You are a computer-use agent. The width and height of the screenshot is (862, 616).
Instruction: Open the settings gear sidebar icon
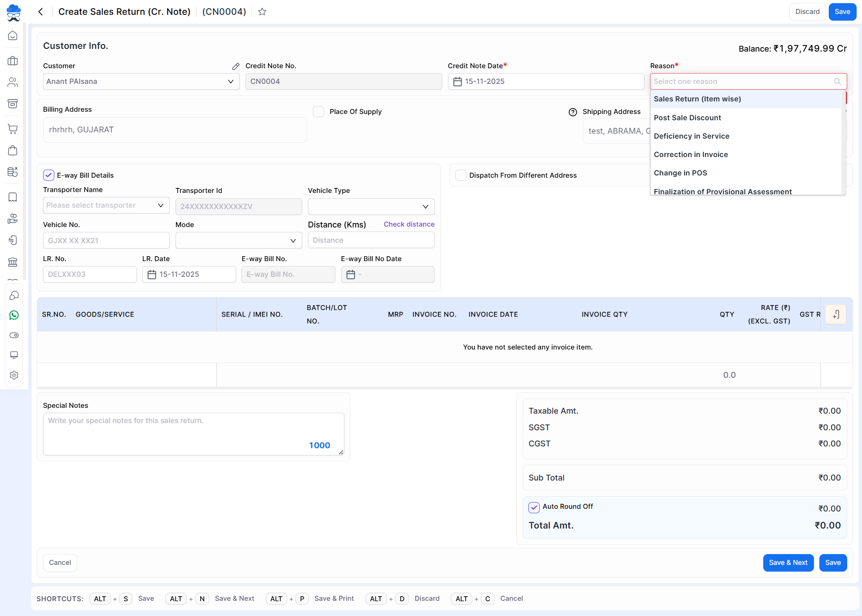coord(14,375)
